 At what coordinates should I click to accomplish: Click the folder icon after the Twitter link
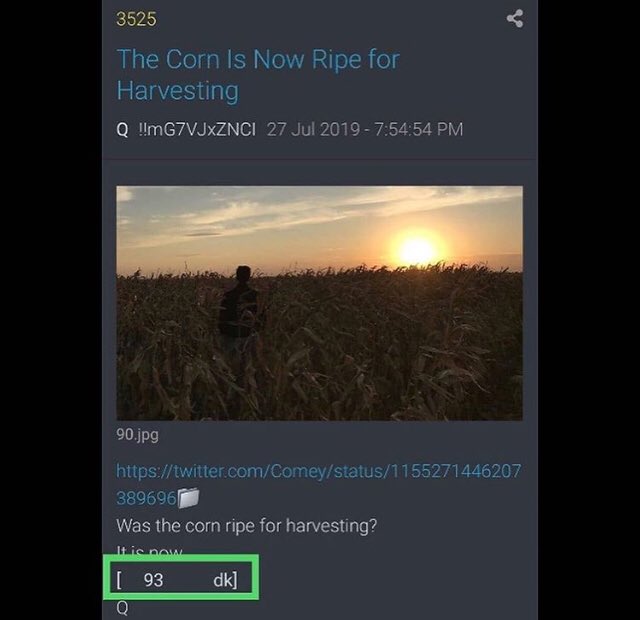(x=189, y=497)
